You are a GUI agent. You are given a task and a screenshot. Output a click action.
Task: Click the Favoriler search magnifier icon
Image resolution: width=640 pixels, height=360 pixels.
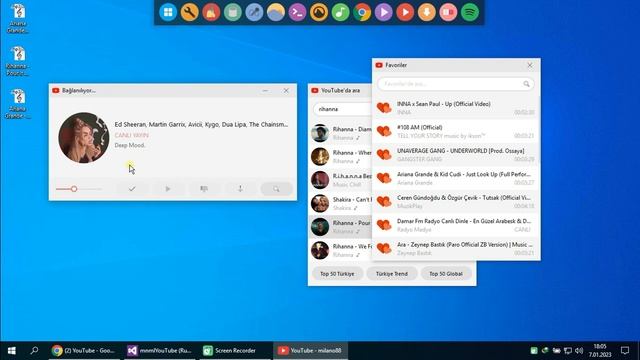click(x=527, y=84)
